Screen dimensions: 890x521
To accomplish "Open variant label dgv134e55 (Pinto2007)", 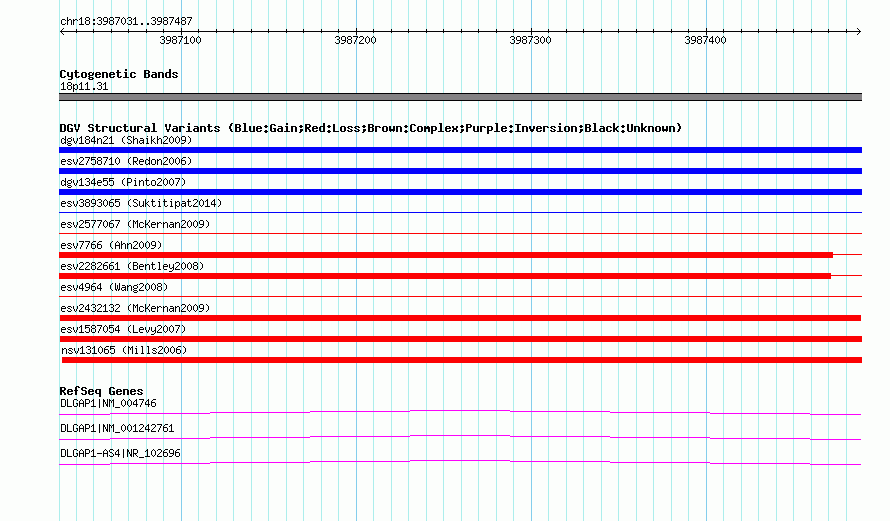I will [x=123, y=182].
